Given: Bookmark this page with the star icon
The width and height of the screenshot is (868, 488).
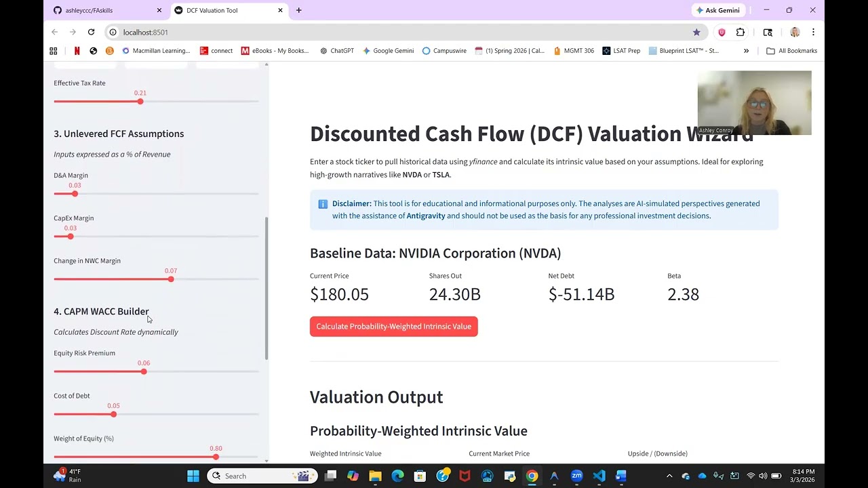Looking at the screenshot, I should (x=696, y=32).
